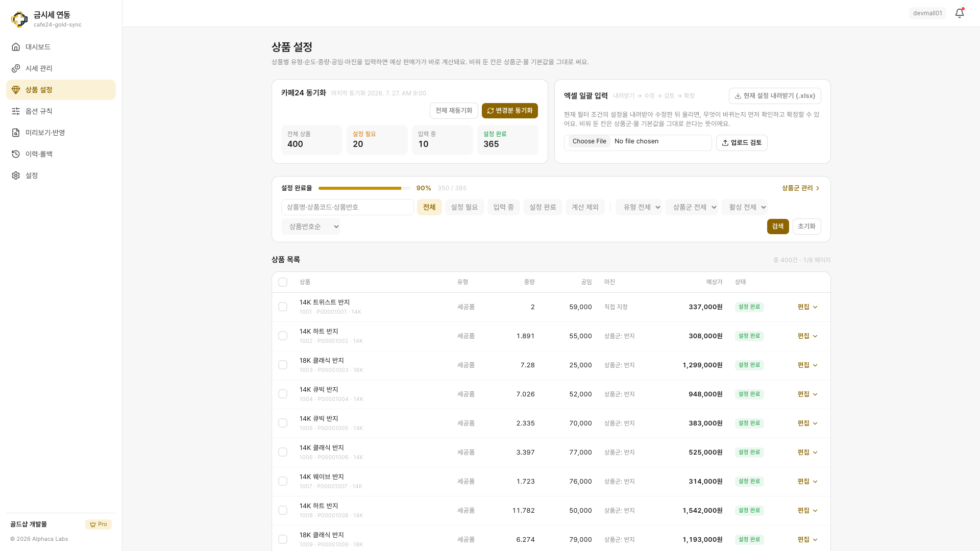The width and height of the screenshot is (980, 551).
Task: Click the 검색 button
Action: coord(778,227)
